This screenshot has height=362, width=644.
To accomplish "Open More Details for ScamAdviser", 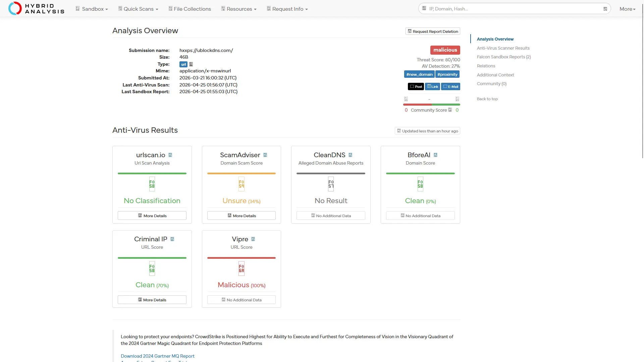I will pyautogui.click(x=241, y=216).
